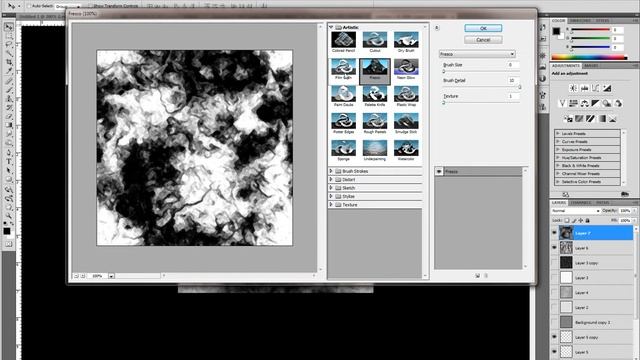
Task: Add an Invert adjustment
Action: pos(568,119)
